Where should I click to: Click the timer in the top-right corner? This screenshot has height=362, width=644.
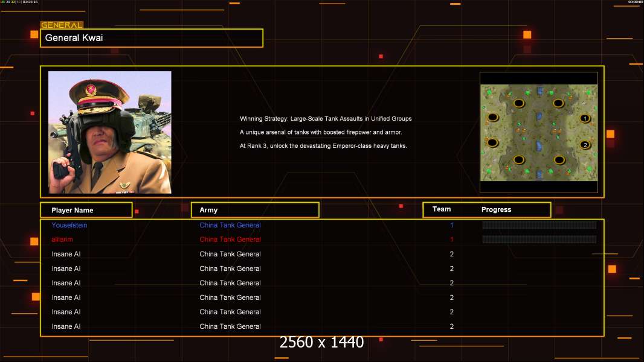[634, 2]
